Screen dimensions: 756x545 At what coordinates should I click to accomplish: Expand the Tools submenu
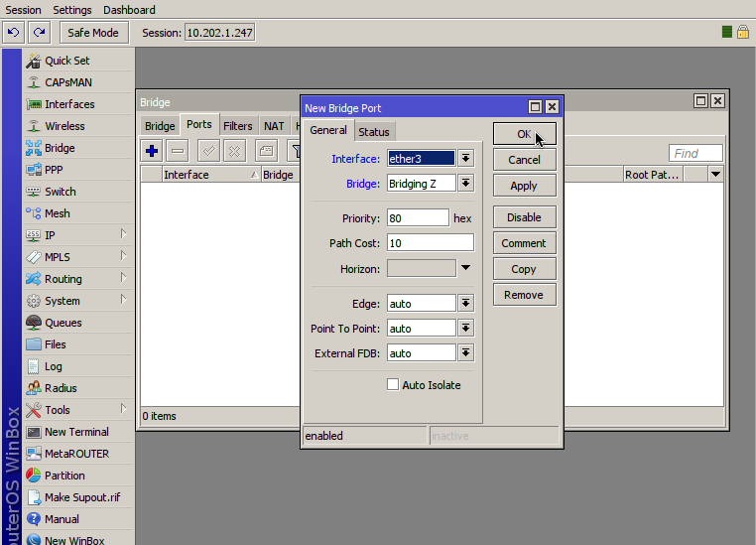123,409
